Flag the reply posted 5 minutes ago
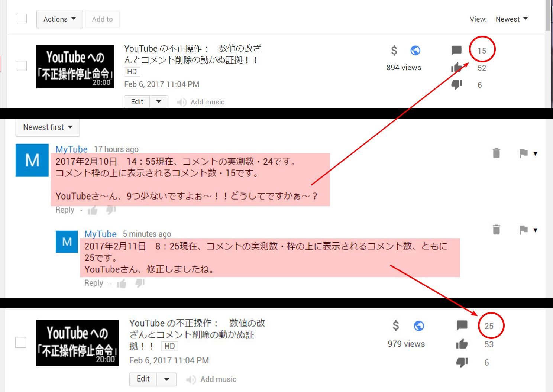Image resolution: width=553 pixels, height=392 pixels. (524, 230)
